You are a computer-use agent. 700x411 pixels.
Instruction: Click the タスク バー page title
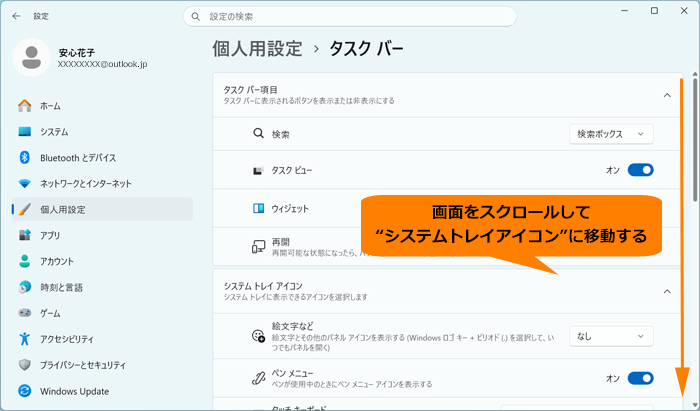[x=366, y=49]
